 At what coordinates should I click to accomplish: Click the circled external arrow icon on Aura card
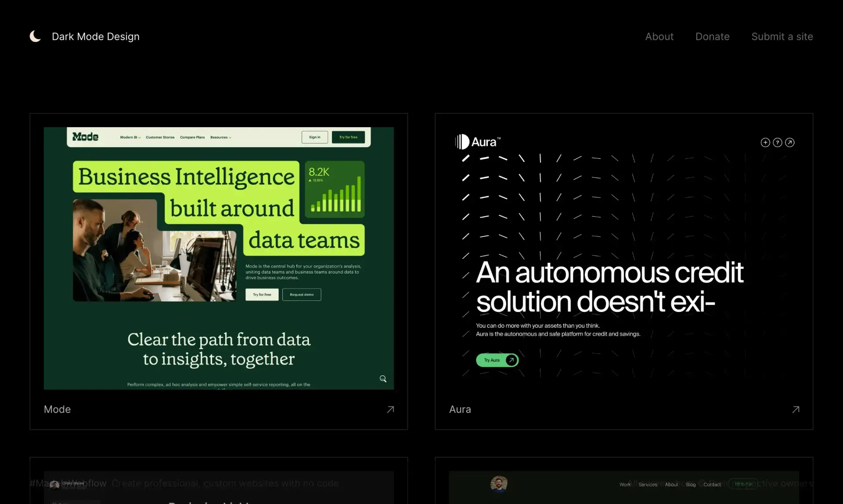(x=790, y=142)
